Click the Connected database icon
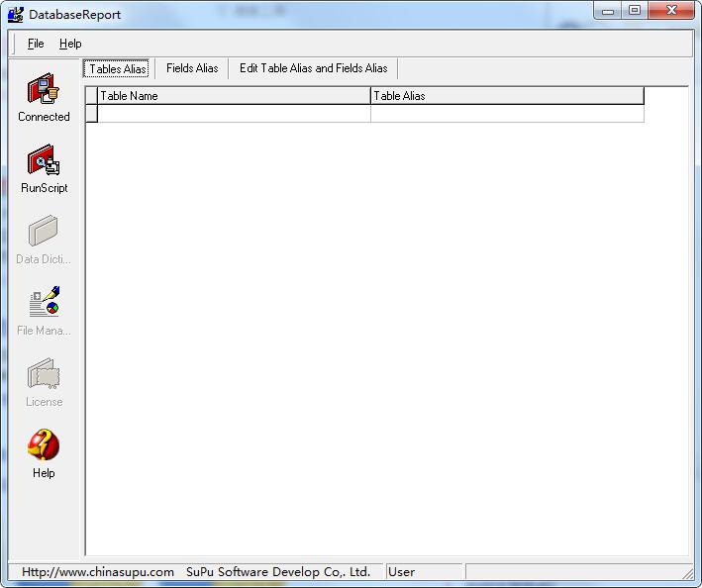The image size is (702, 588). pyautogui.click(x=44, y=89)
